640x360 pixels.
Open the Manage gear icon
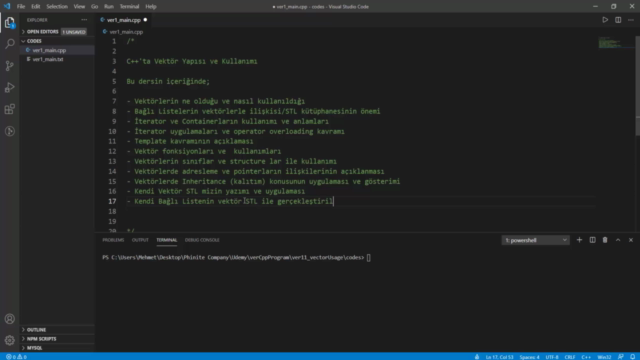(x=9, y=340)
